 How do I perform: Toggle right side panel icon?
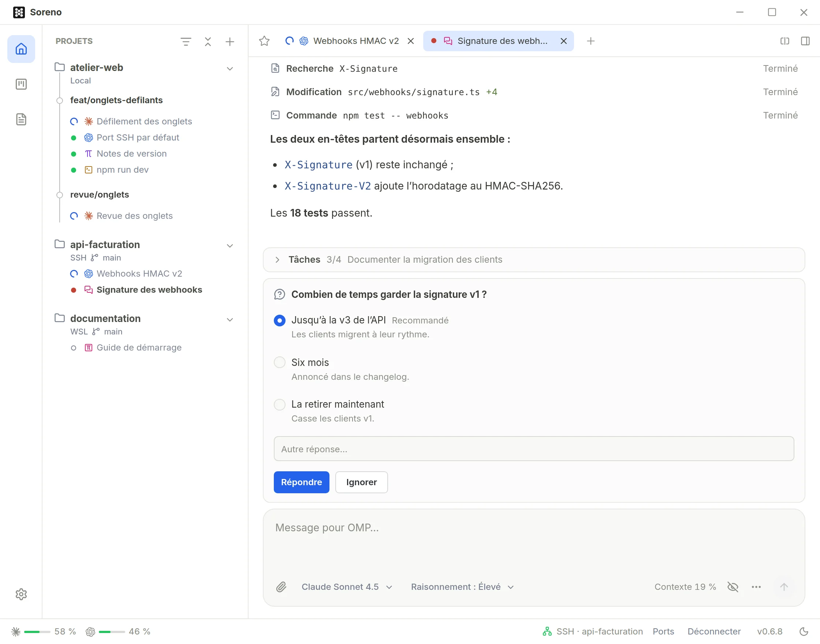(805, 41)
